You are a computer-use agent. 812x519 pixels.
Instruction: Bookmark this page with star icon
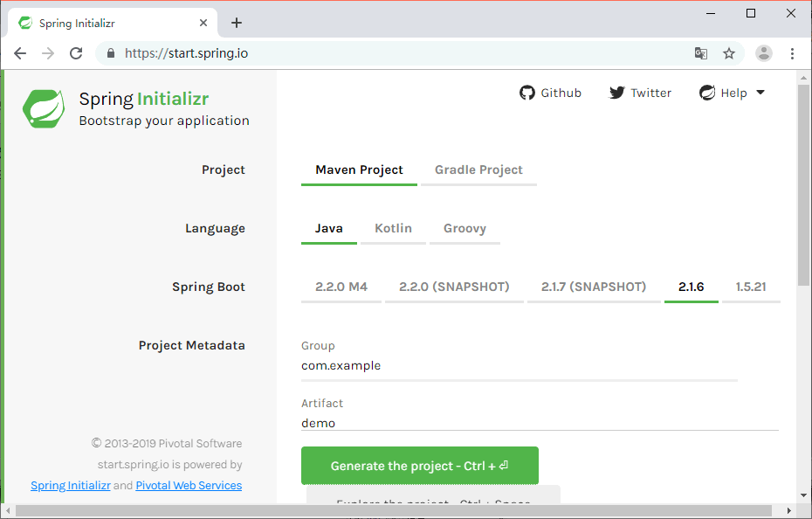[729, 53]
